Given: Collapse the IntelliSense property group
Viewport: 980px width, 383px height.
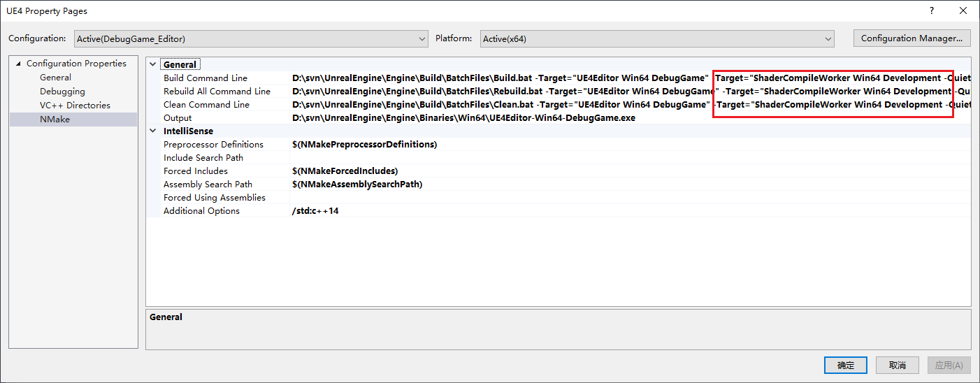Looking at the screenshot, I should 153,131.
